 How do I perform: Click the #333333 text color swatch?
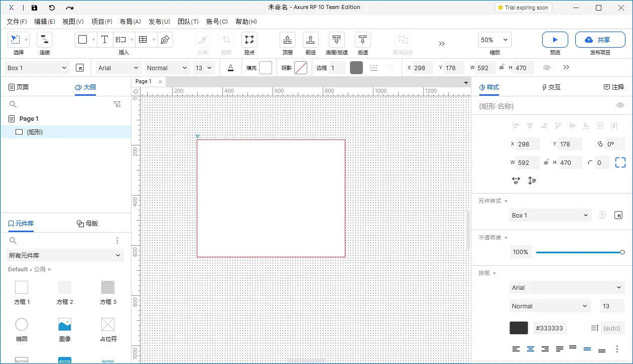click(x=519, y=327)
